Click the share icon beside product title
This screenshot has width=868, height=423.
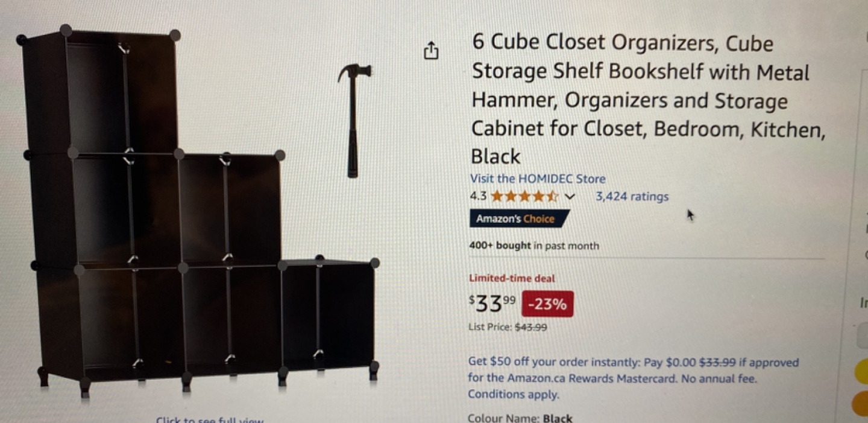click(x=431, y=51)
